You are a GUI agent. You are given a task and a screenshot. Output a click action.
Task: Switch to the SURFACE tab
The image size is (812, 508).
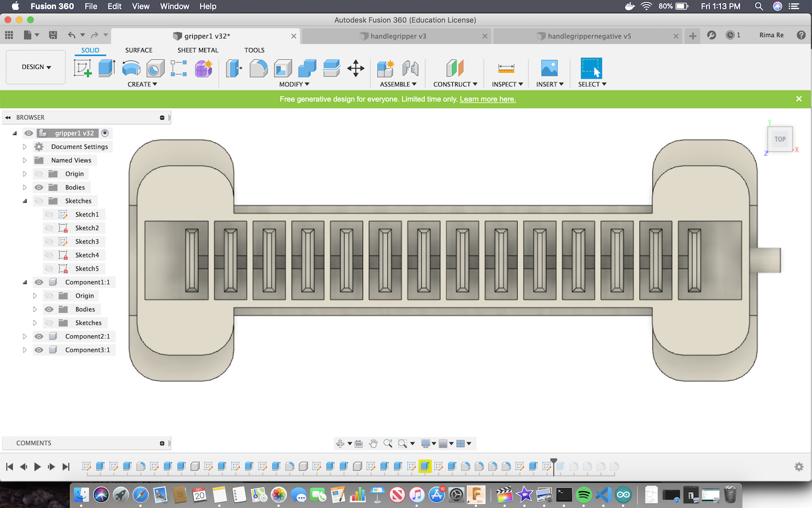click(x=139, y=50)
